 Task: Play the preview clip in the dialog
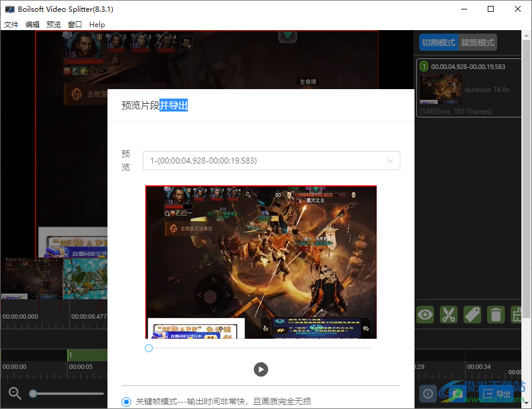click(260, 369)
